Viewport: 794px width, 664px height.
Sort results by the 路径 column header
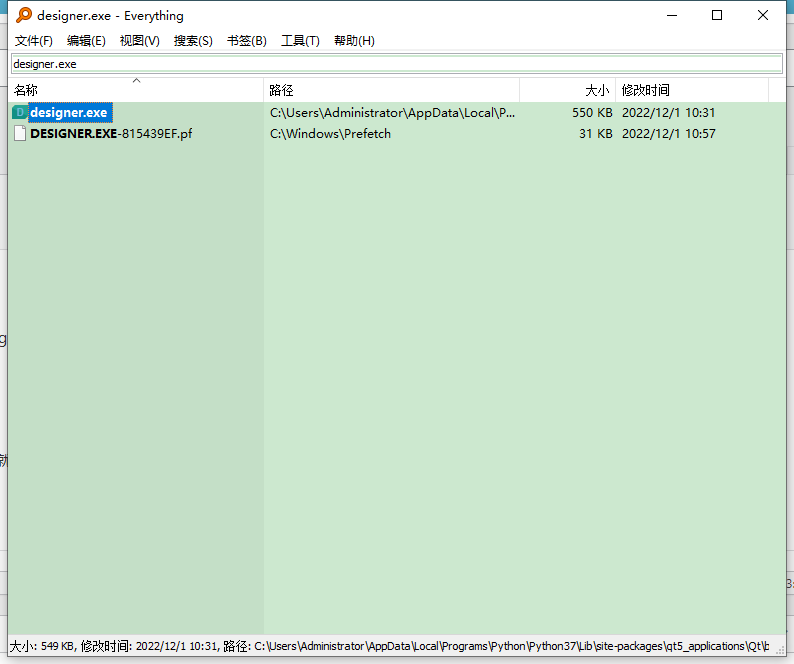pos(391,90)
